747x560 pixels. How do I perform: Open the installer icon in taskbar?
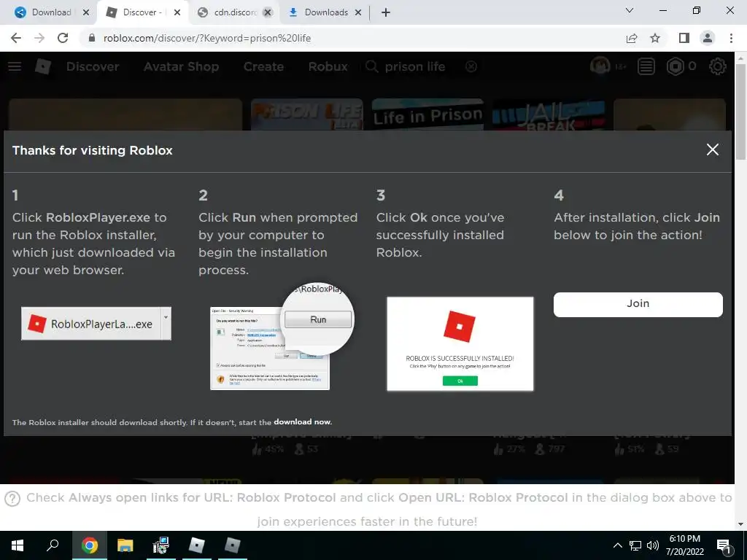[x=161, y=545]
